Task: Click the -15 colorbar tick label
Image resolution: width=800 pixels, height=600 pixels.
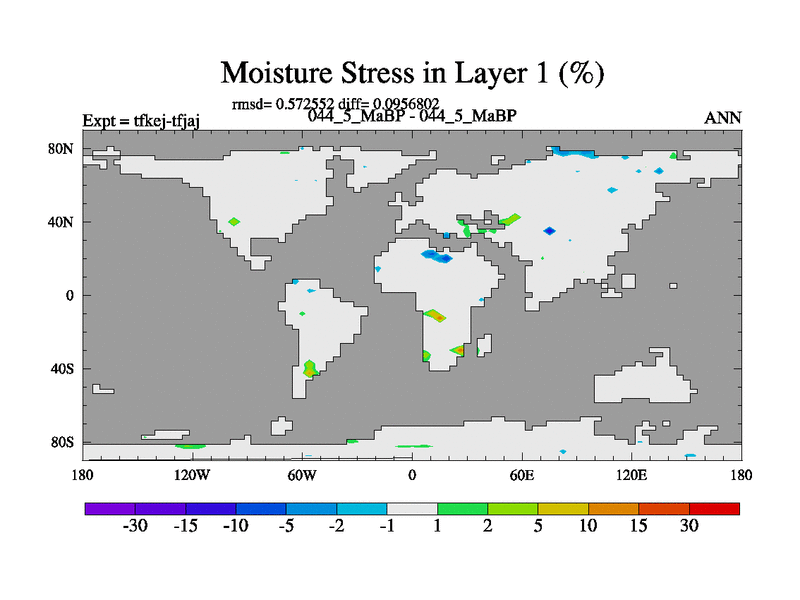Action: [x=186, y=526]
